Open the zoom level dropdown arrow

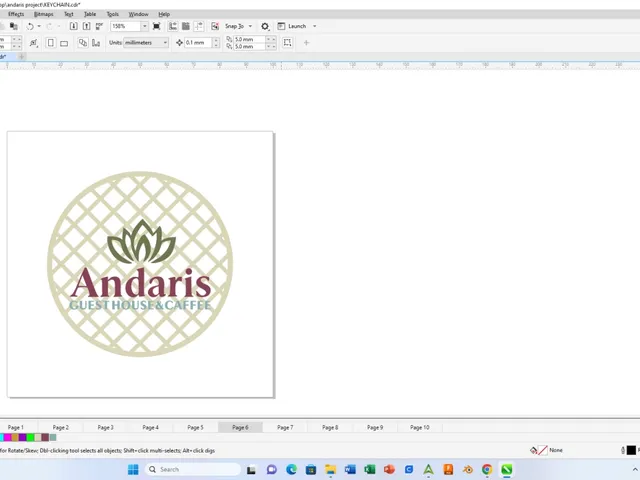click(x=144, y=26)
